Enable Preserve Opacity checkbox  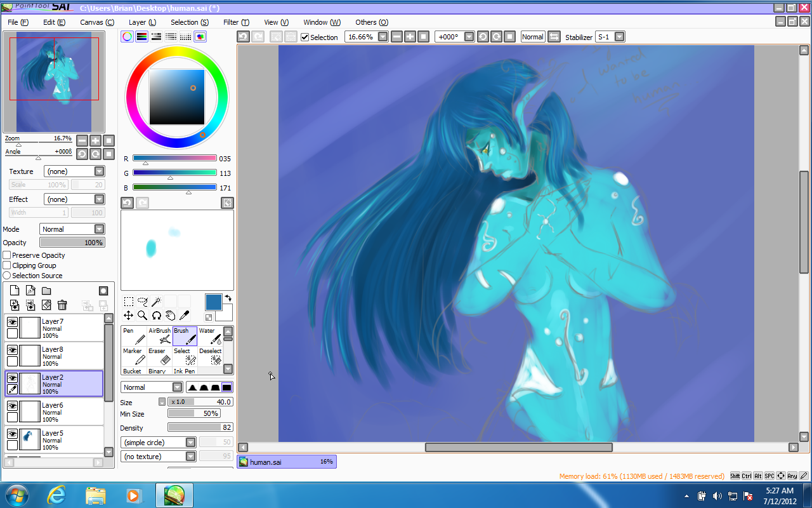pyautogui.click(x=7, y=255)
